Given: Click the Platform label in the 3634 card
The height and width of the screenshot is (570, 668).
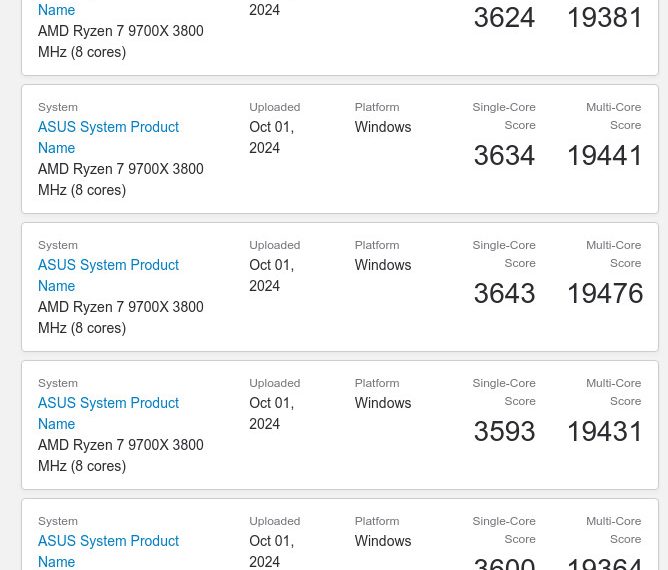Looking at the screenshot, I should pyautogui.click(x=377, y=107).
